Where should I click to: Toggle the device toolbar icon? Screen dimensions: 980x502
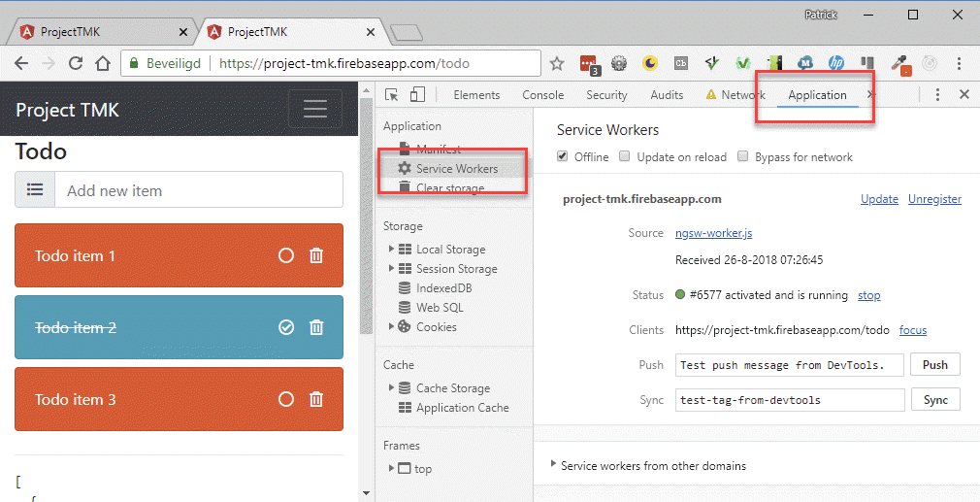417,94
